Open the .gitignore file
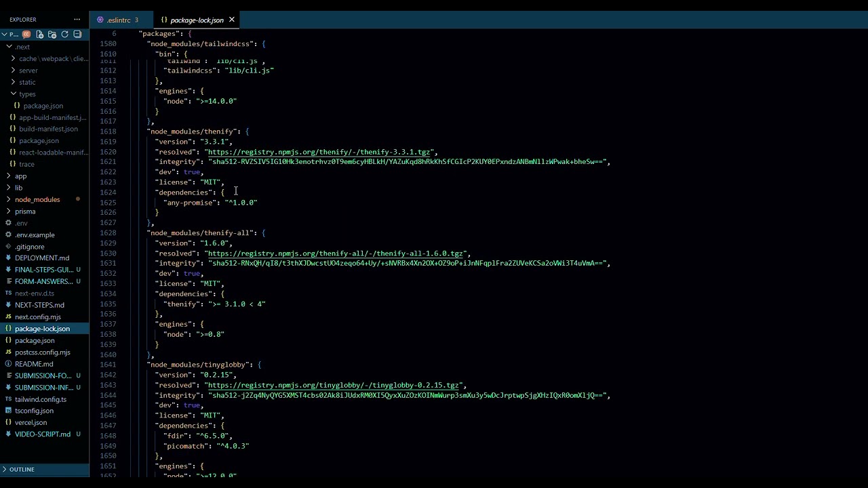The width and height of the screenshot is (868, 488). point(29,247)
